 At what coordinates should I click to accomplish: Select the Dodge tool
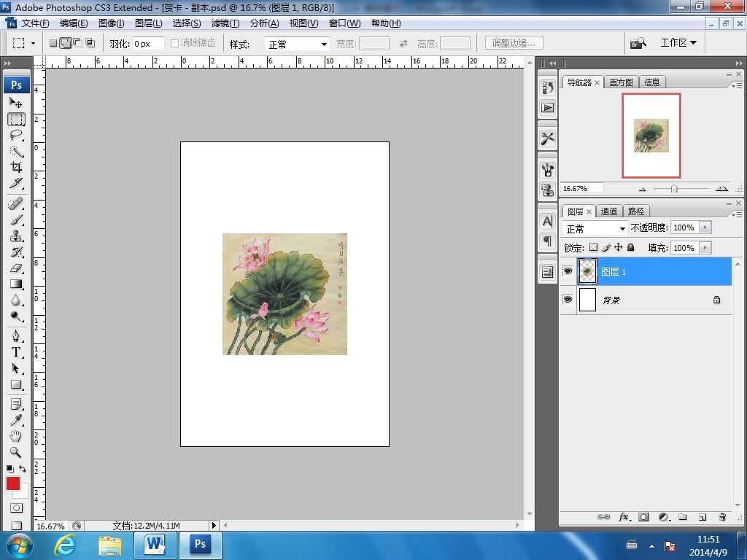tap(16, 316)
